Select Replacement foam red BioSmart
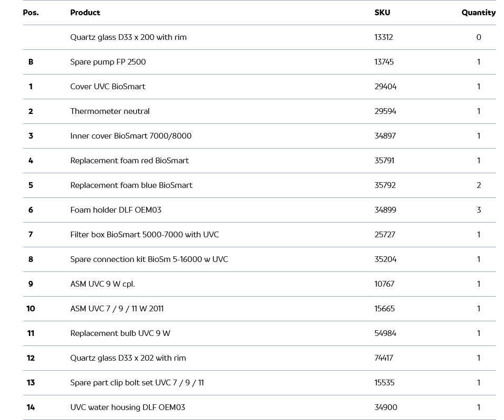This screenshot has height=420, width=504. coord(129,161)
